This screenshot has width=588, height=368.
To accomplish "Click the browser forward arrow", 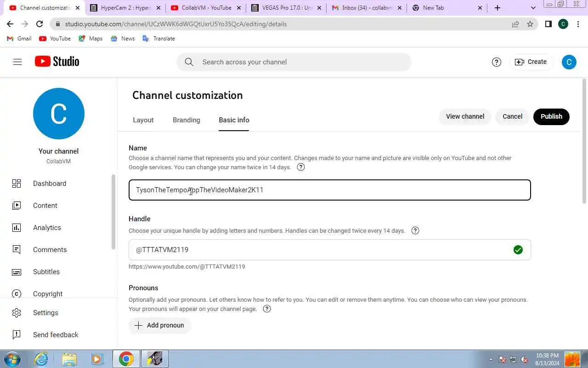I will 25,24.
